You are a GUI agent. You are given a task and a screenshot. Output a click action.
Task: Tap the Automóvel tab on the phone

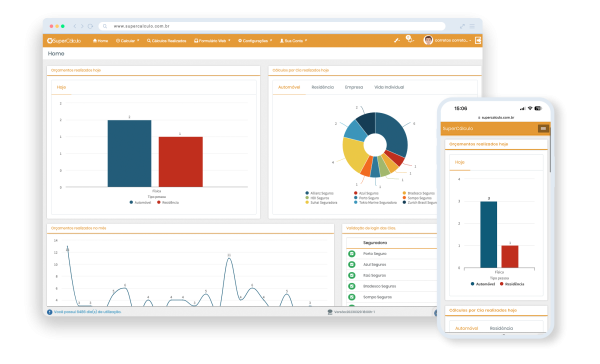pyautogui.click(x=466, y=328)
